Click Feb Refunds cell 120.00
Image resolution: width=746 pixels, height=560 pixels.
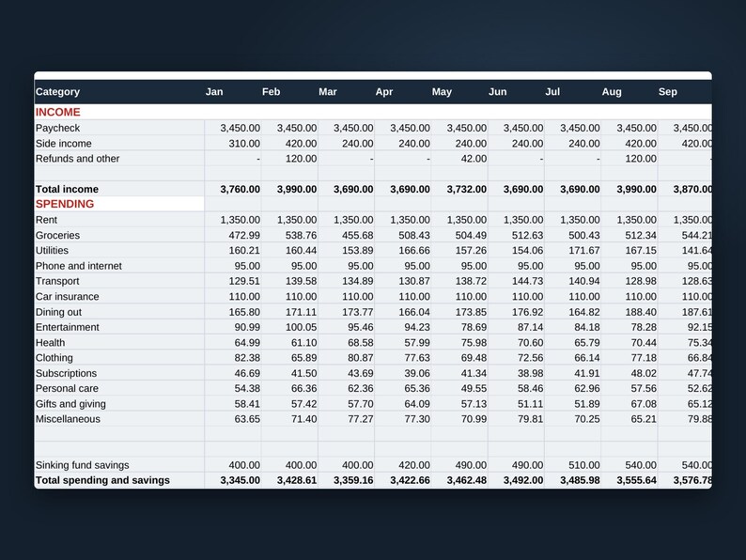tap(289, 159)
